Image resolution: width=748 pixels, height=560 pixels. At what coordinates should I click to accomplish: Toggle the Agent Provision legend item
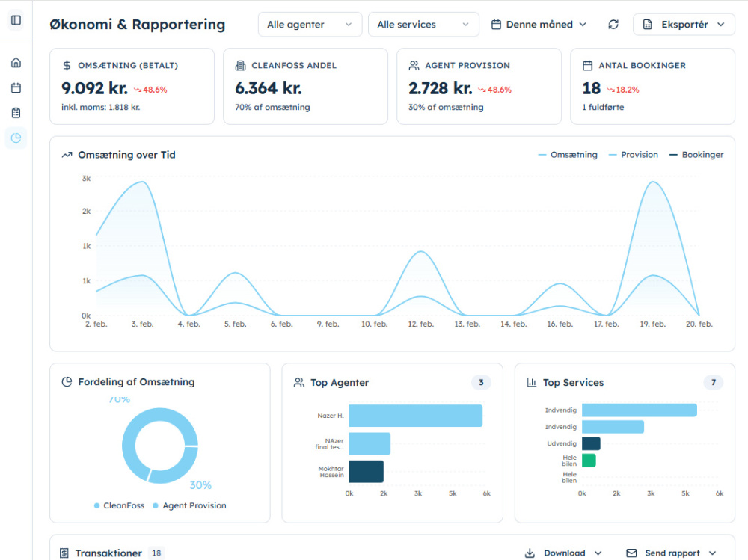coord(189,505)
